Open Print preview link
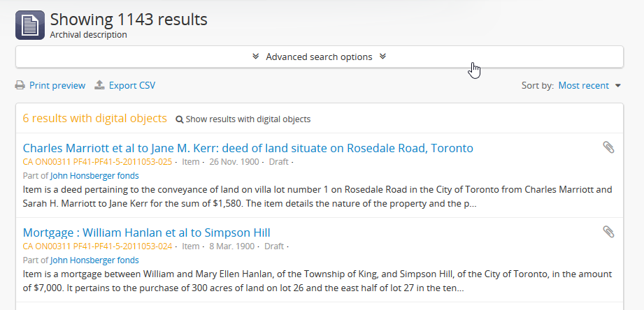The image size is (644, 310). click(57, 86)
